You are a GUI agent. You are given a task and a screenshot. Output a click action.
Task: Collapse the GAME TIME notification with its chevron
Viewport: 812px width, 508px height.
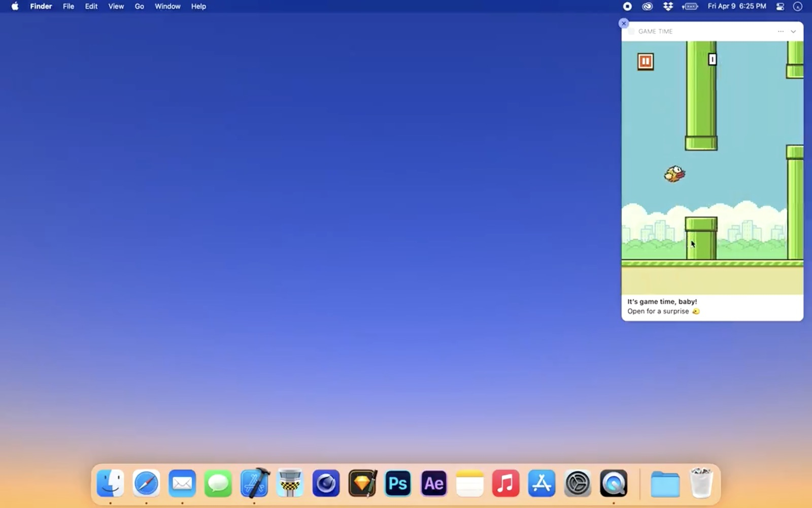793,31
